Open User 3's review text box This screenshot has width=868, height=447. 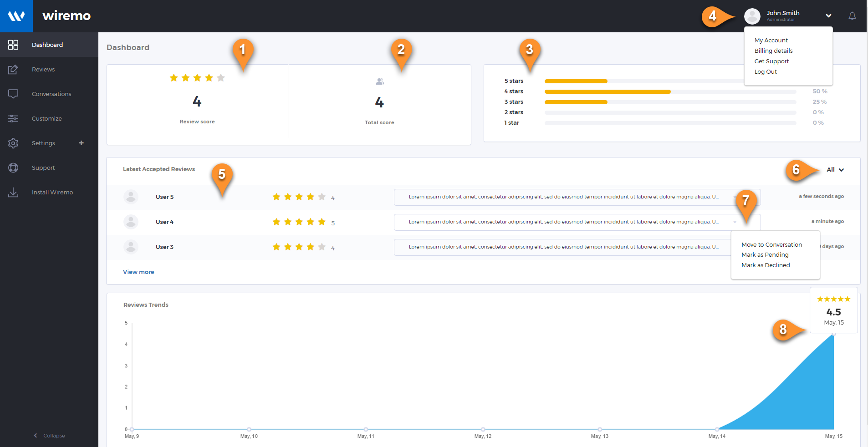tap(563, 247)
